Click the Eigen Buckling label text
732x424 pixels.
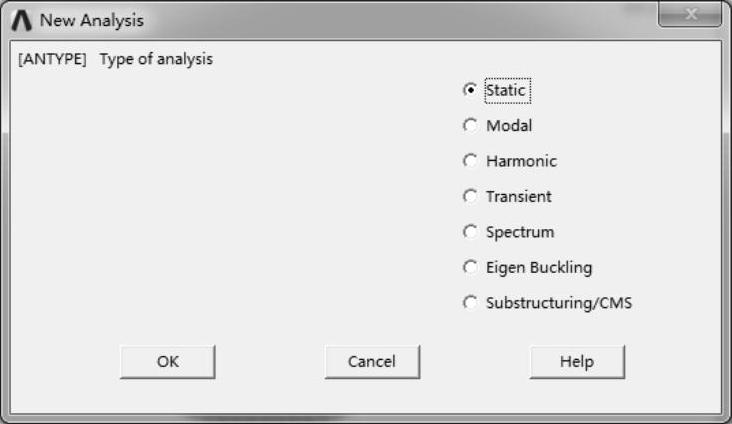pos(539,268)
